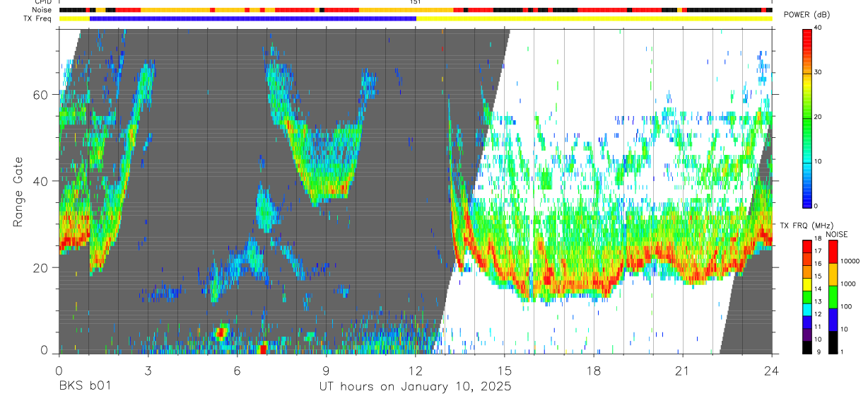Click the '21' UT hour axis label

683,370
